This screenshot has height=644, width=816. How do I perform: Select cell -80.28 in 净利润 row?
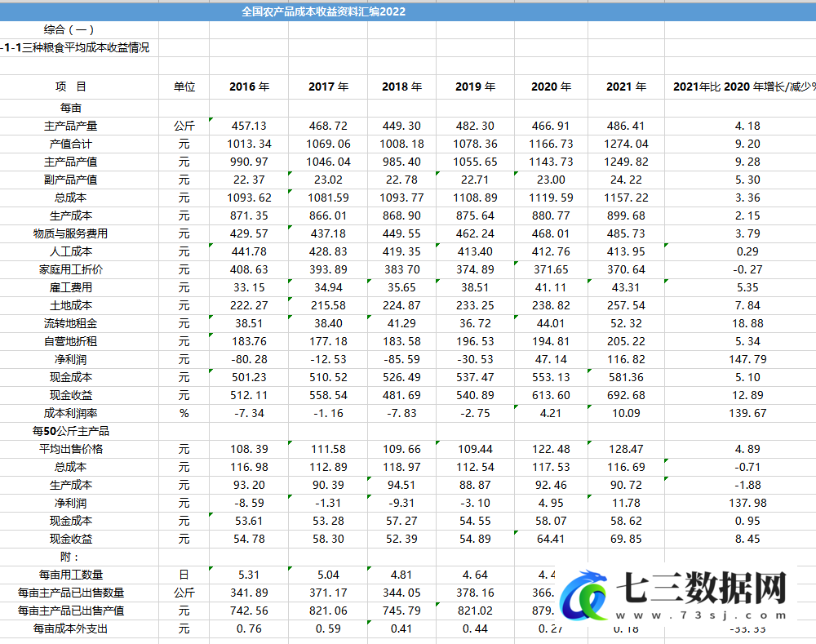(249, 359)
